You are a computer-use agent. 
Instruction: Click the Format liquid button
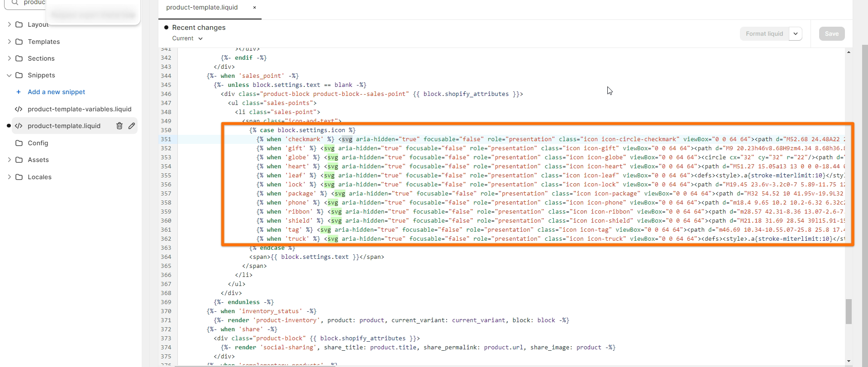[x=764, y=33]
